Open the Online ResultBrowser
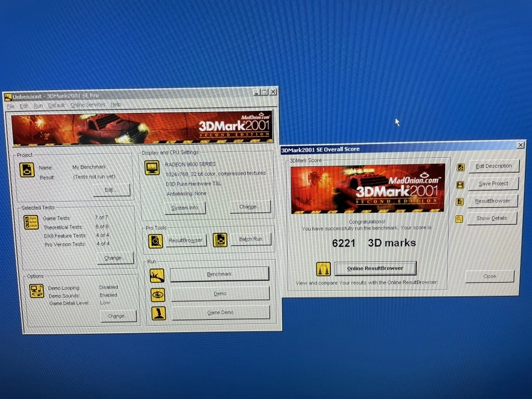The width and height of the screenshot is (532, 399). [375, 268]
